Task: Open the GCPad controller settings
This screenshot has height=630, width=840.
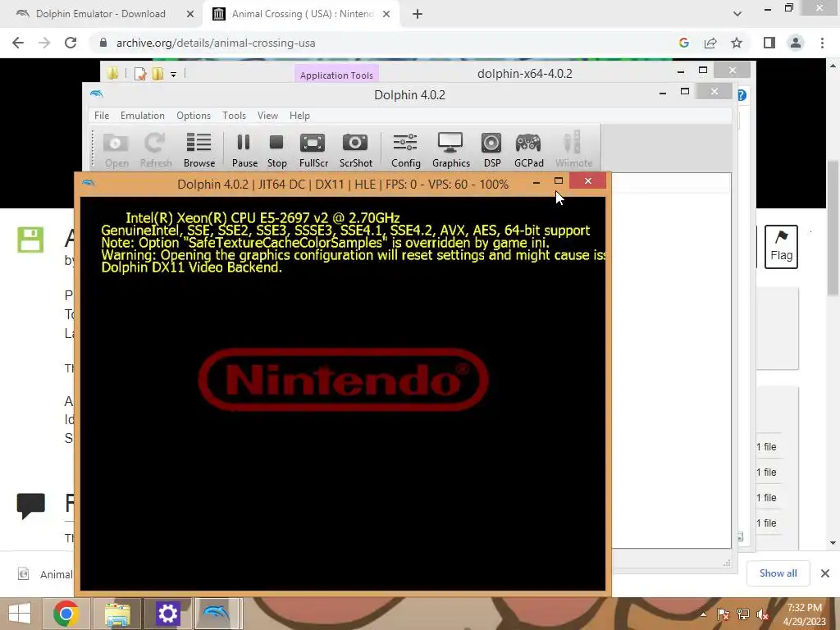Action: click(x=529, y=150)
